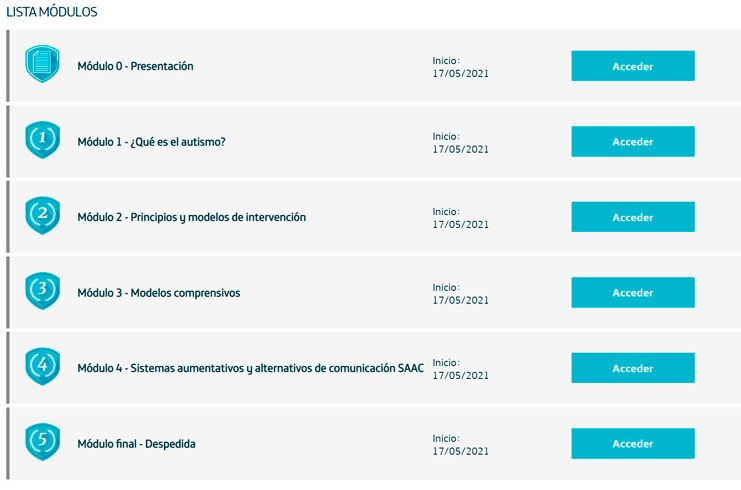741x490 pixels.
Task: Select the Módulo final - Despedida title
Action: (x=136, y=444)
